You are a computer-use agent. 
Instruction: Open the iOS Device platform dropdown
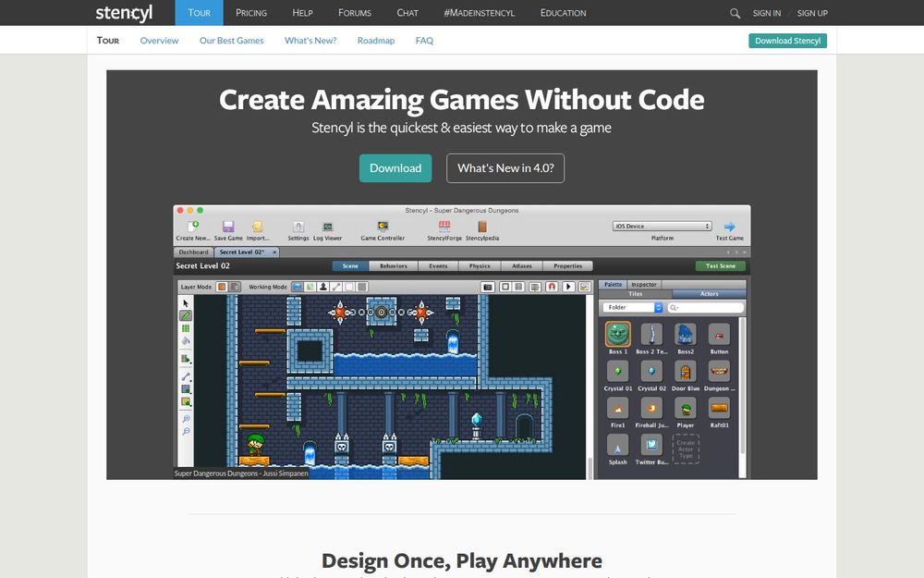click(x=662, y=226)
